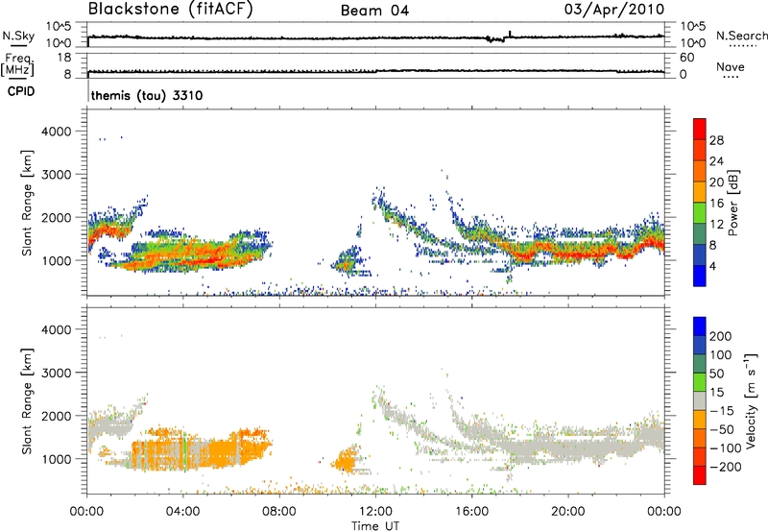Image resolution: width=768 pixels, height=532 pixels.
Task: Click the '12:00' time axis label
Action: [x=375, y=512]
